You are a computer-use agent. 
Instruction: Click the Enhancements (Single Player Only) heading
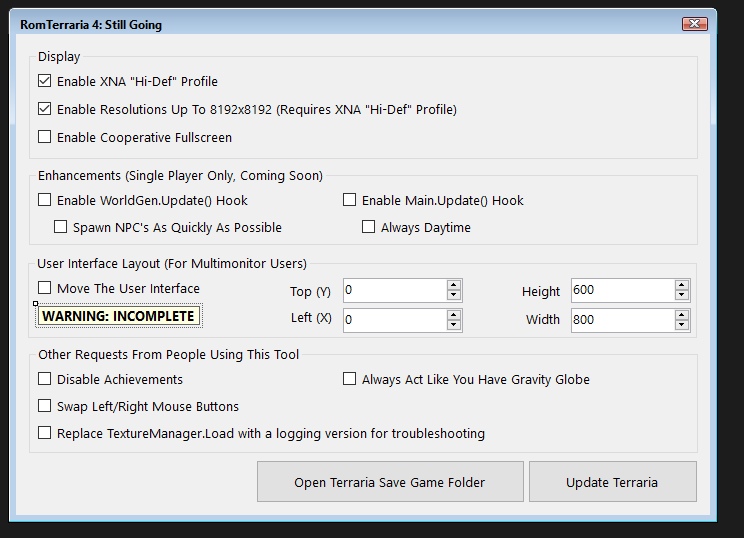point(180,176)
